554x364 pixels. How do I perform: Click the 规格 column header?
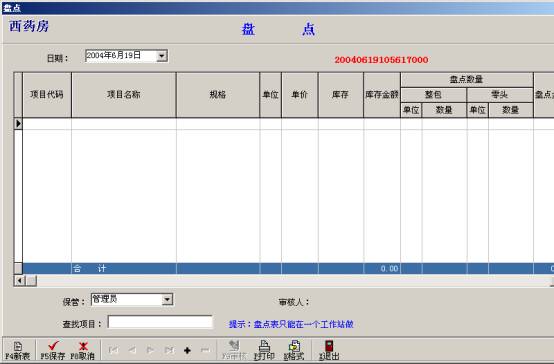(x=218, y=95)
